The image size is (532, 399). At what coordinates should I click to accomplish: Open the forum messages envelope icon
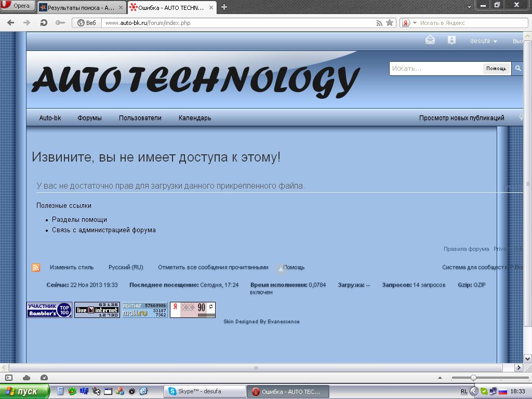pos(430,41)
